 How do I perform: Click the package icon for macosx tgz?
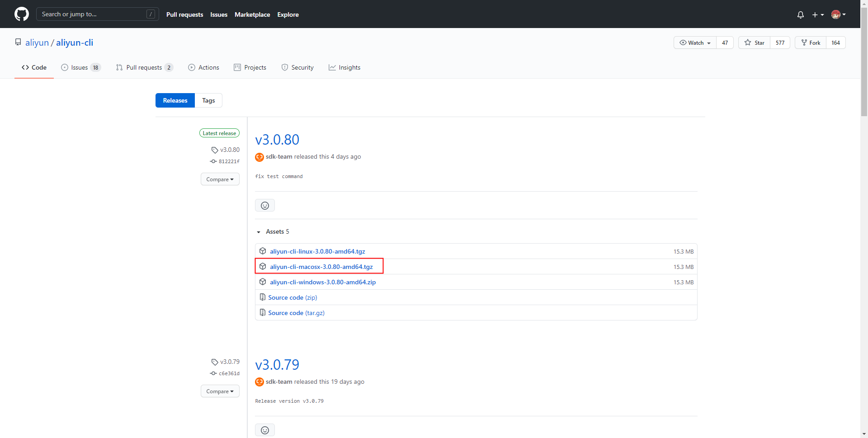pos(263,266)
